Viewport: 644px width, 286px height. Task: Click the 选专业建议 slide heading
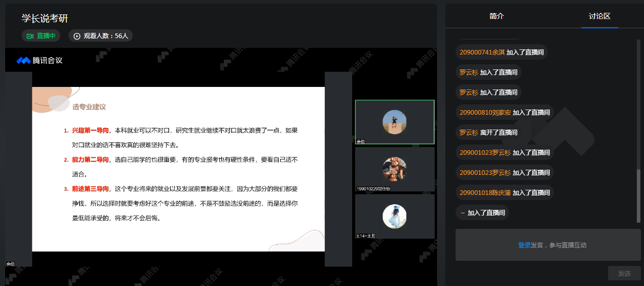click(89, 107)
